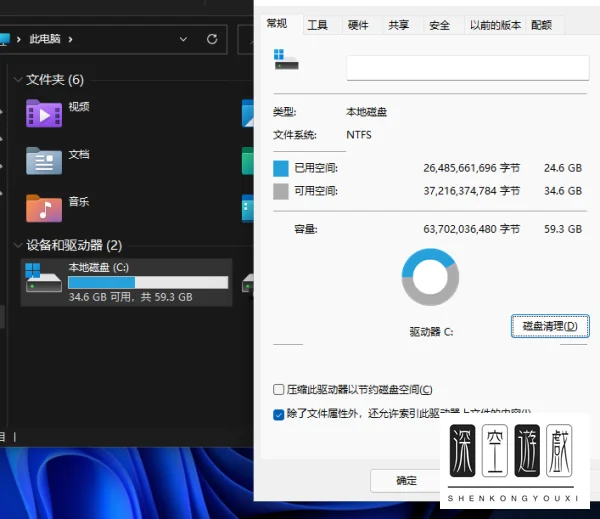Click the 26,485,661,696 字节 used value
The image size is (600, 519).
(x=471, y=168)
